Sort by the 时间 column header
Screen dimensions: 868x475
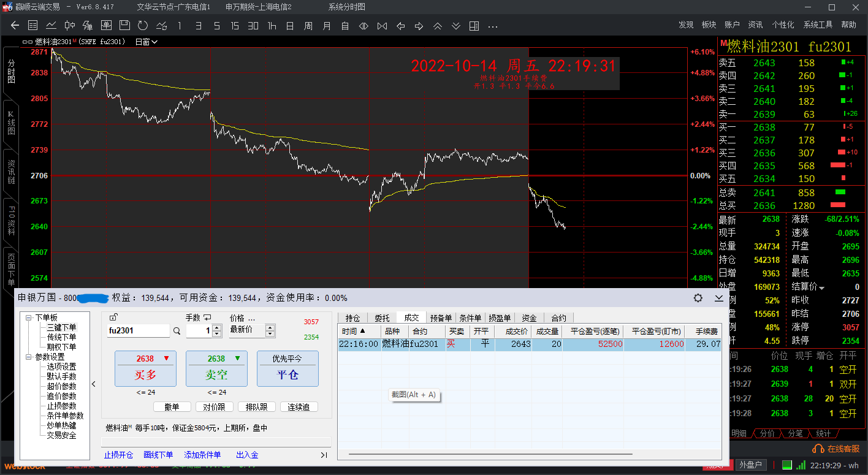click(x=359, y=331)
